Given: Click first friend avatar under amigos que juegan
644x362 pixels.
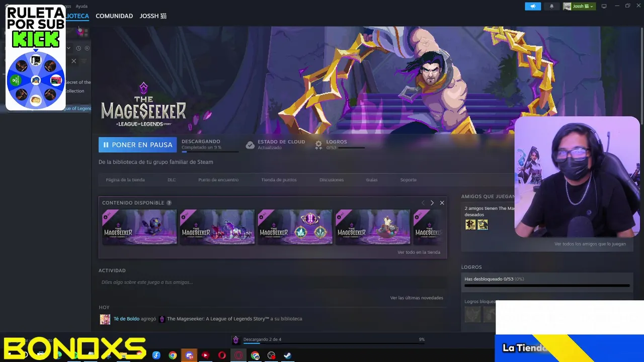Looking at the screenshot, I should (x=470, y=224).
